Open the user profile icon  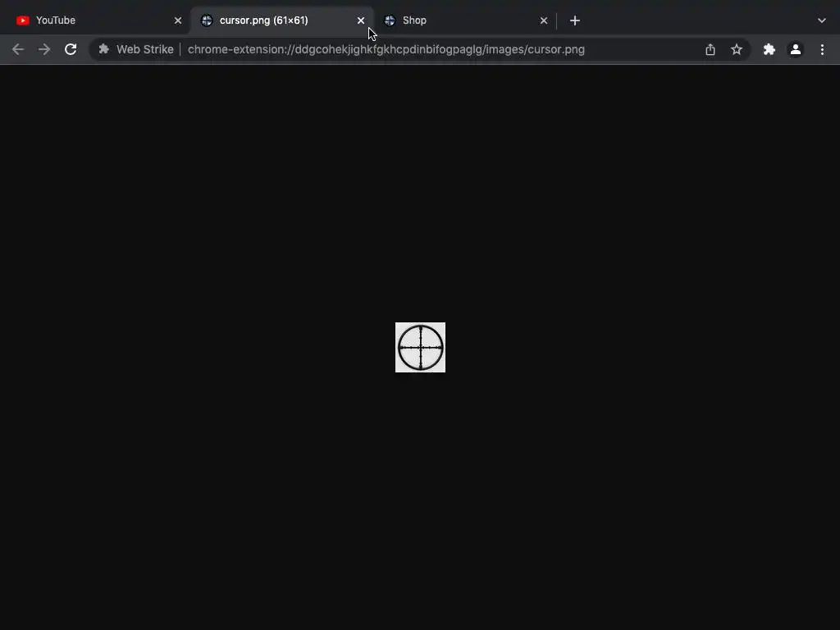click(x=796, y=49)
